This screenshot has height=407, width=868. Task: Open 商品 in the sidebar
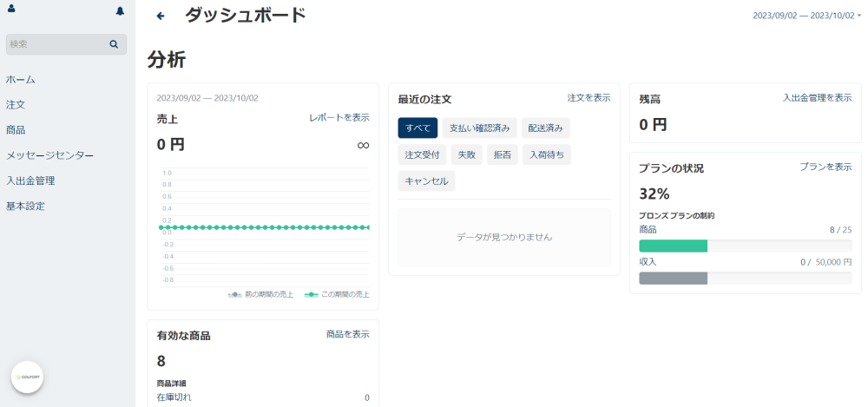coord(16,130)
